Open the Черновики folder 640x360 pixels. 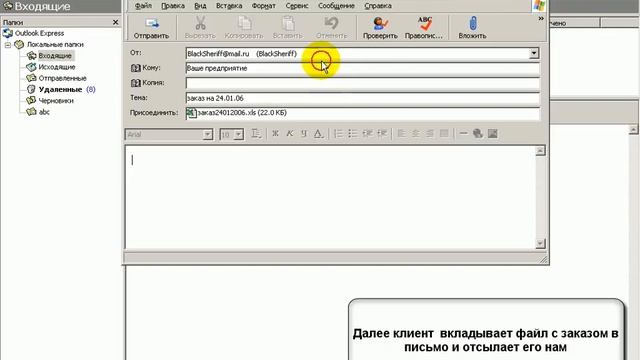click(56, 100)
